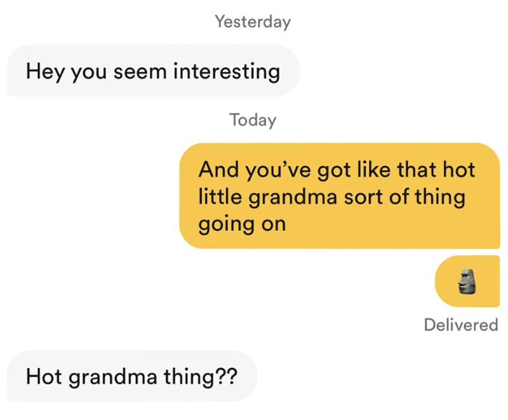Select the 'Hey you seem interesting' message
The height and width of the screenshot is (420, 508).
tap(152, 71)
